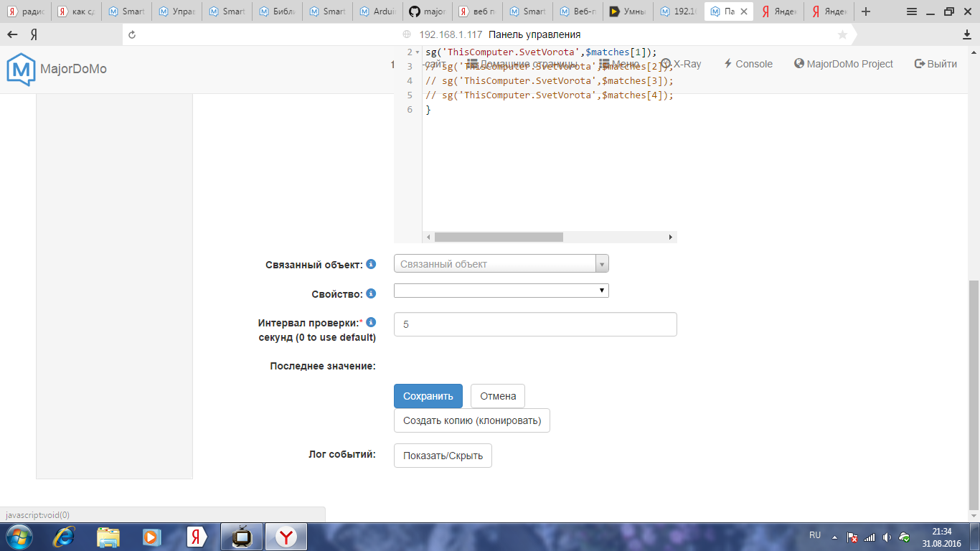Viewport: 980px width, 551px height.
Task: Close the active 'Па' tab
Action: pyautogui.click(x=744, y=11)
